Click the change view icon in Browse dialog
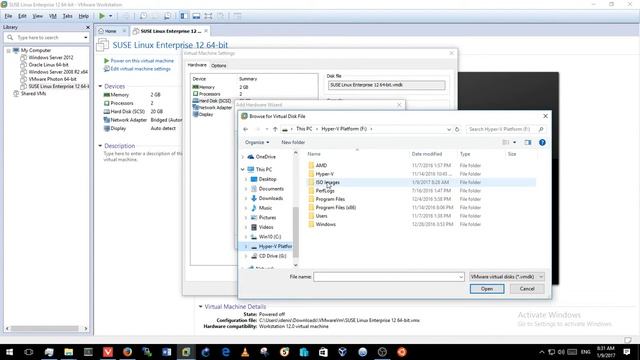Viewport: 640px width, 360px height. click(506, 142)
